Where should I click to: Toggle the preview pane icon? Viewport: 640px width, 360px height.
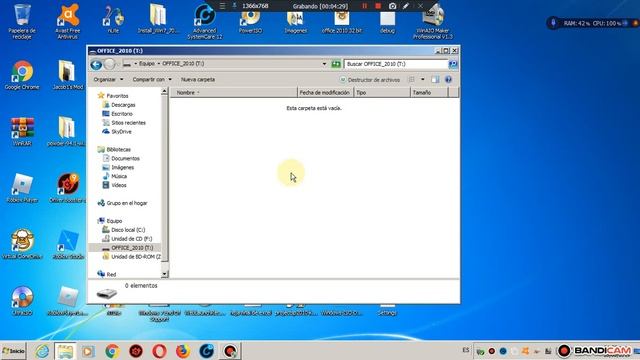click(435, 80)
